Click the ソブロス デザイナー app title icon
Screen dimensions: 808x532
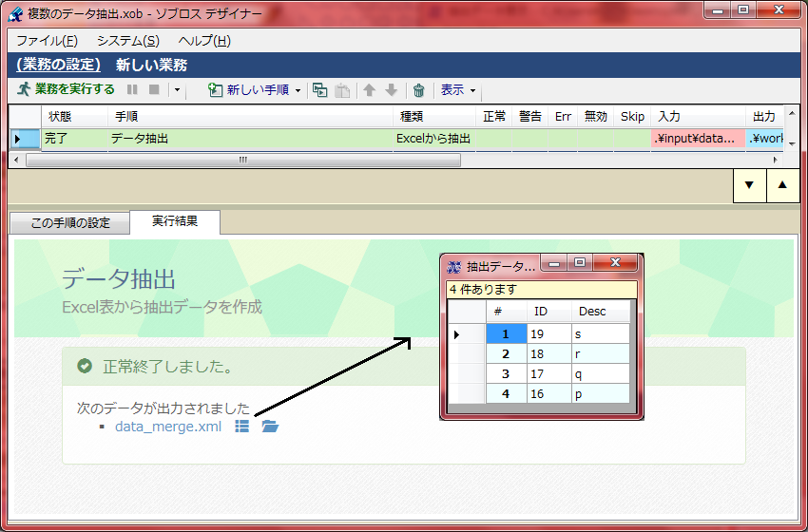pos(16,13)
